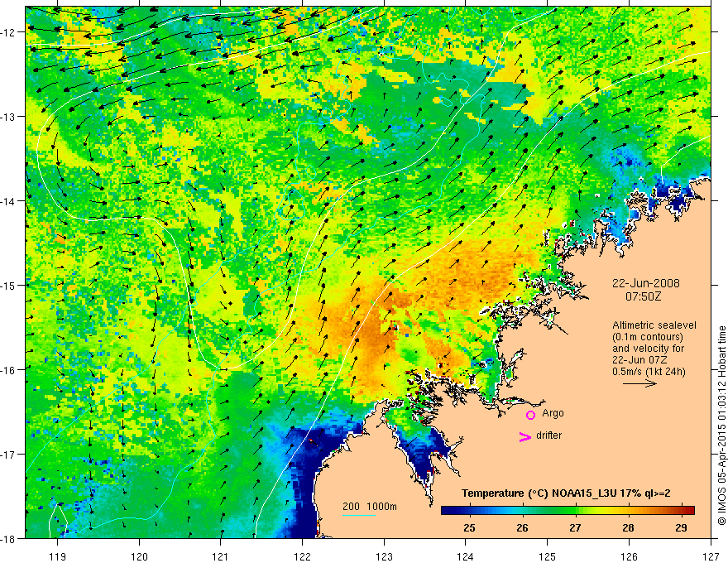Click the magenta drifter arrow symbol

[x=525, y=436]
